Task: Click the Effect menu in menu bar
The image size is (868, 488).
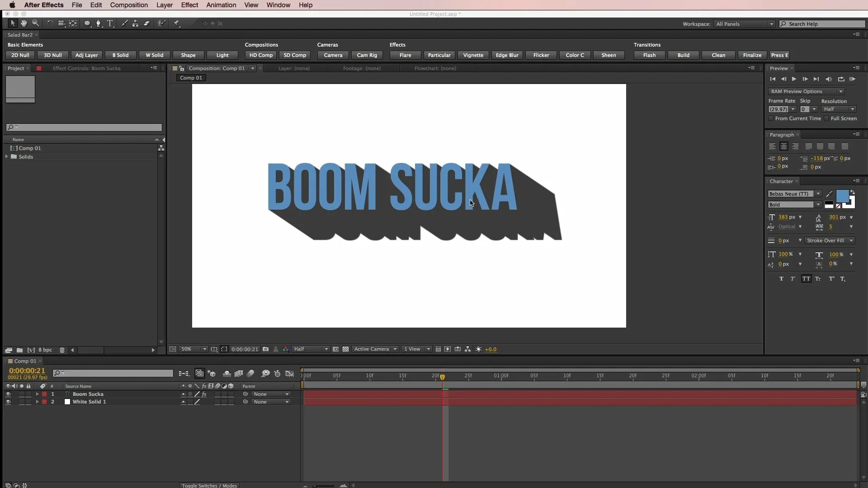Action: point(189,5)
